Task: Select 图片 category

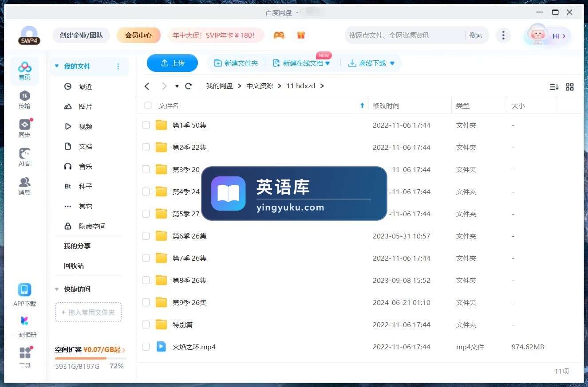Action: point(86,106)
